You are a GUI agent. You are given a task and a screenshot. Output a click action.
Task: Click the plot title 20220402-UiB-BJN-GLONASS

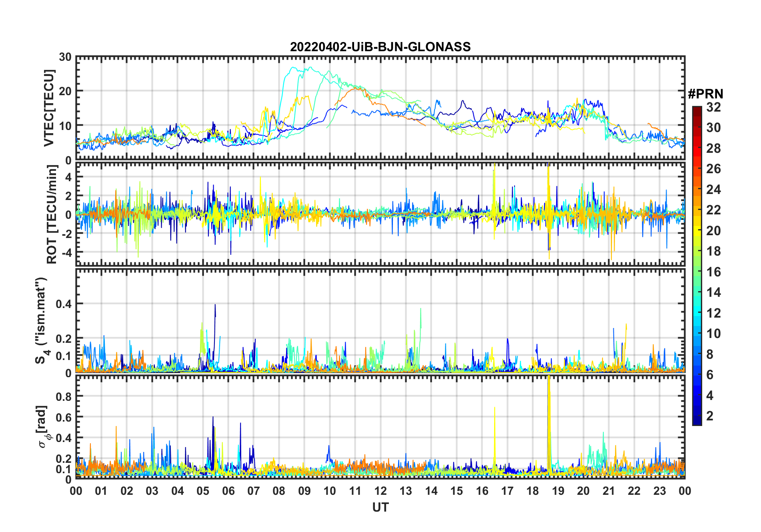coord(380,47)
